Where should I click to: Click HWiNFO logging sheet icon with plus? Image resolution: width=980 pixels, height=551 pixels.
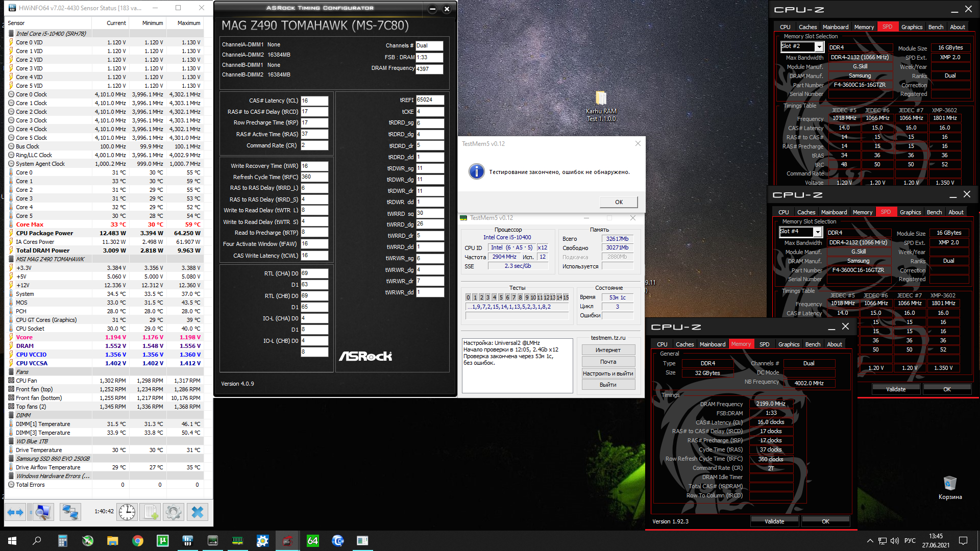coord(151,512)
